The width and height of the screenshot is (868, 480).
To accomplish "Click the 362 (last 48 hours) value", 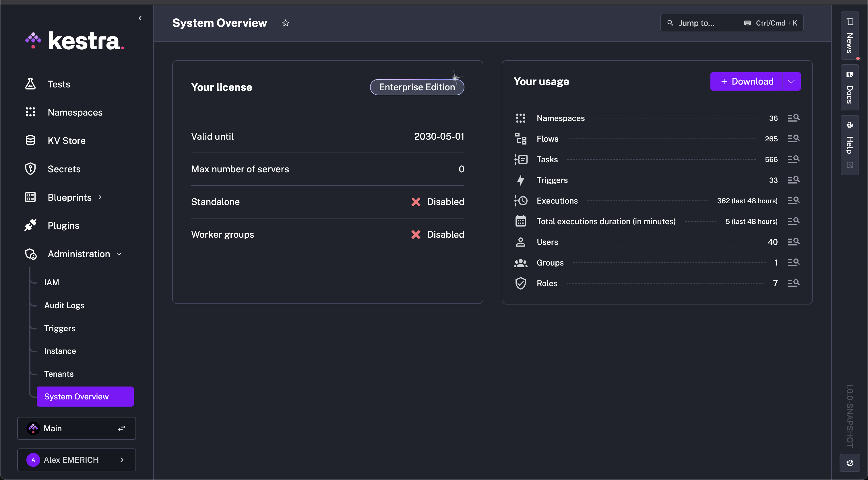I will tap(747, 201).
